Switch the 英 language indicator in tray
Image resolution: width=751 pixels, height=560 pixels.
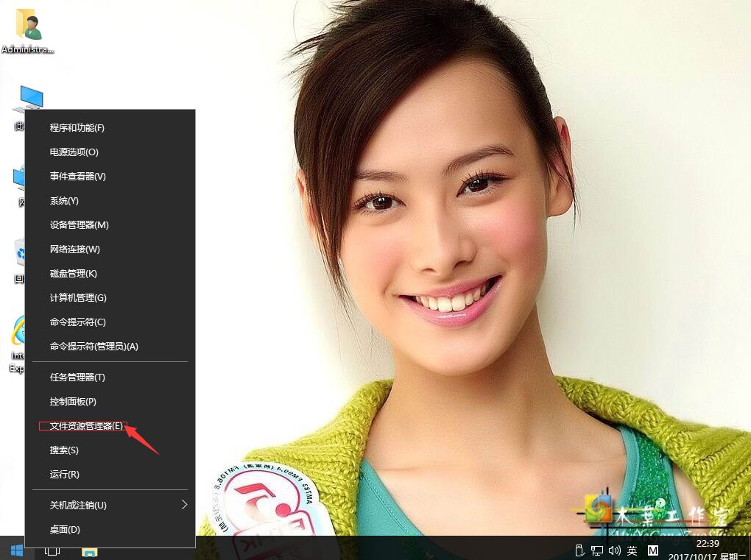point(632,549)
